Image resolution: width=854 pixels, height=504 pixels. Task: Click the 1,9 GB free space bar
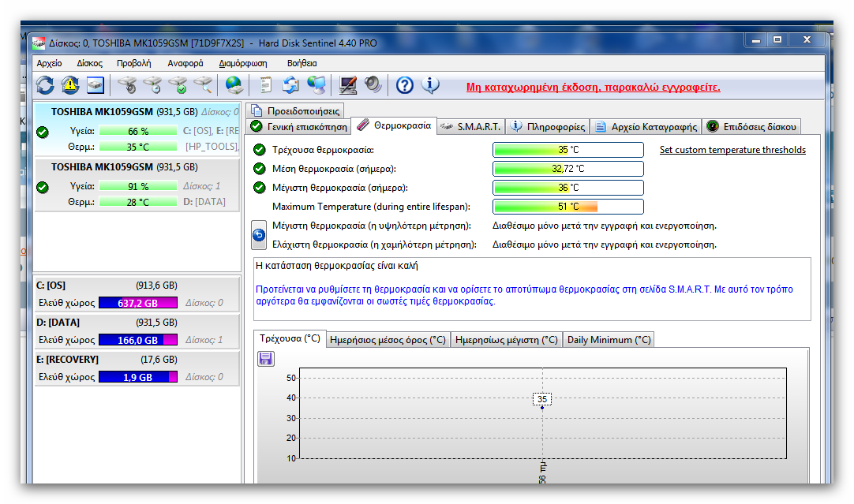[138, 377]
